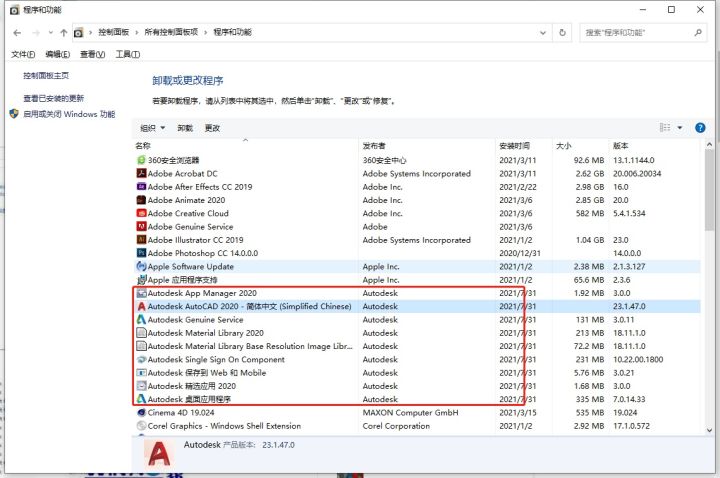This screenshot has height=478, width=720.
Task: Click the 更改 toolbar button
Action: [212, 128]
